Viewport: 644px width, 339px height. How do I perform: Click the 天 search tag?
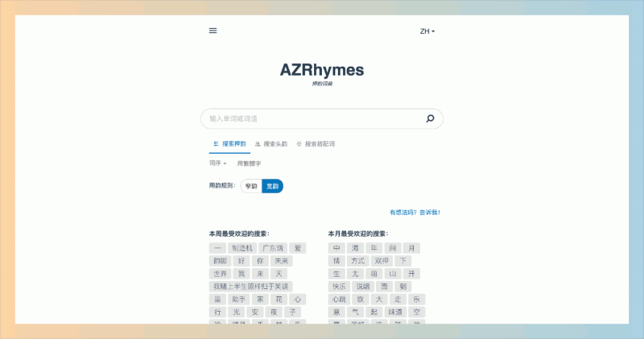pyautogui.click(x=279, y=274)
